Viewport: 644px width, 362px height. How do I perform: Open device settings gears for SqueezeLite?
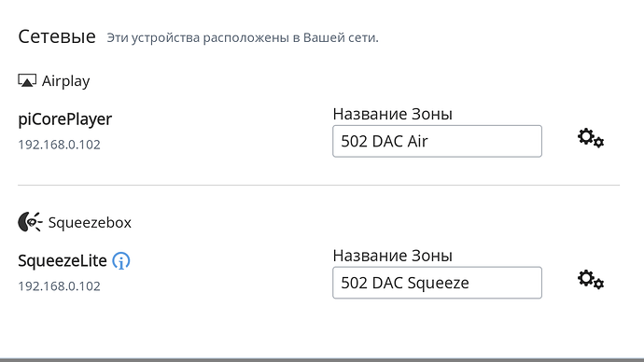point(591,280)
